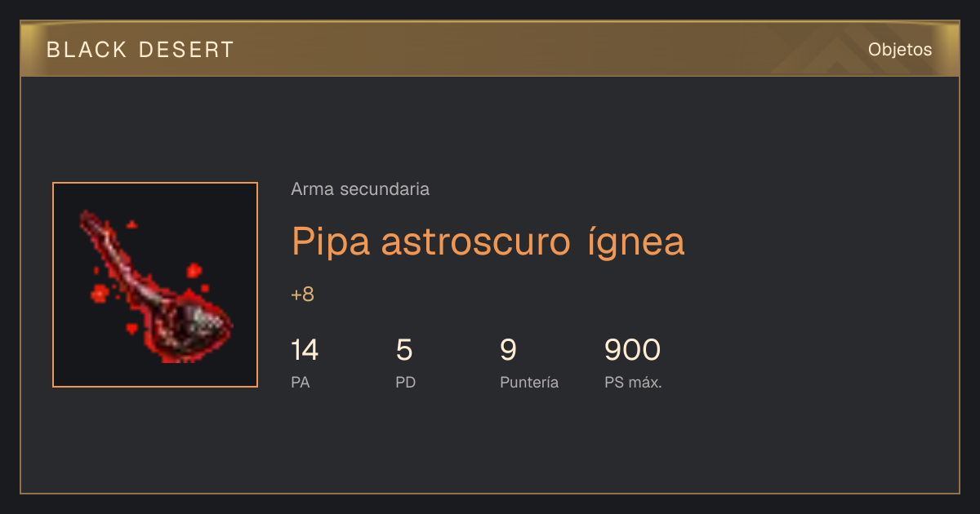
Task: Click the Puntería stat label
Action: [529, 382]
